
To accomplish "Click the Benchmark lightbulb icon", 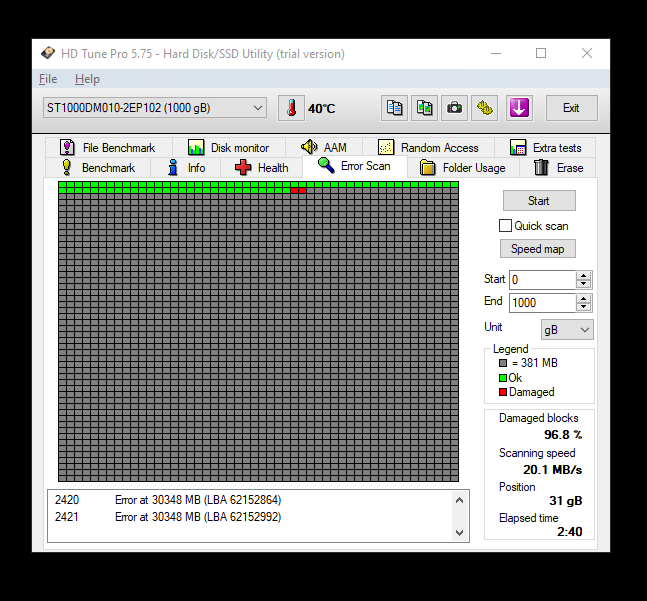I will coord(66,167).
